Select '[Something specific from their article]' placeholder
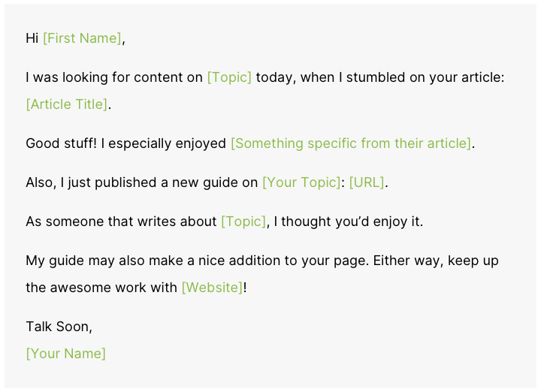541x392 pixels. (x=351, y=143)
